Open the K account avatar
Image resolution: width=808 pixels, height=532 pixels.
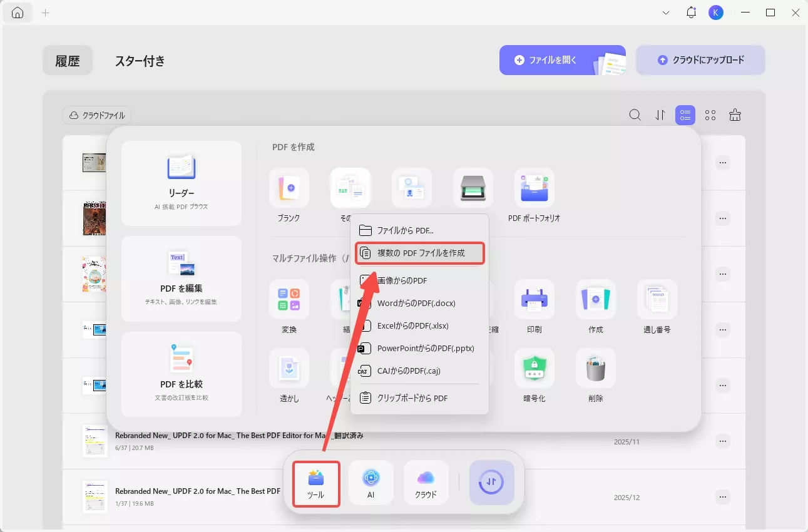coord(716,13)
